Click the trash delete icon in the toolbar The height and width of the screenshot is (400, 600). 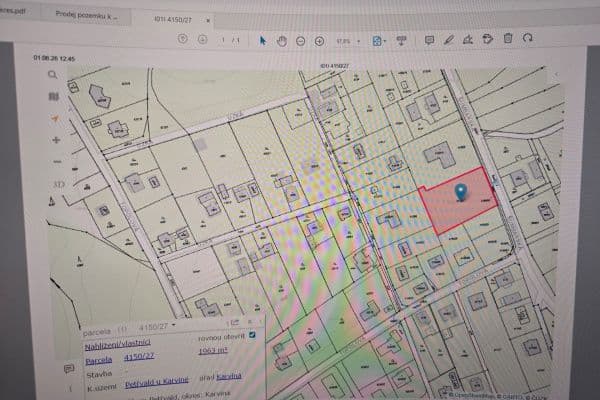(x=508, y=38)
